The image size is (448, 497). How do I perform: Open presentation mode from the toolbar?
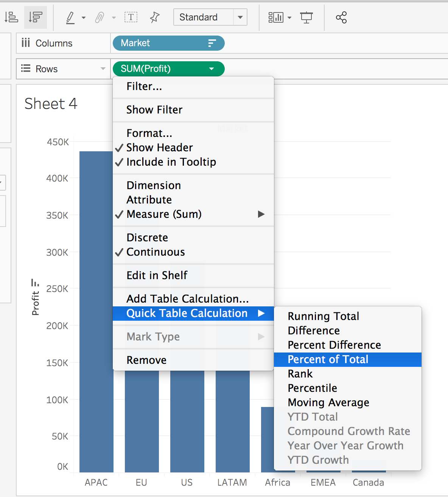point(306,17)
